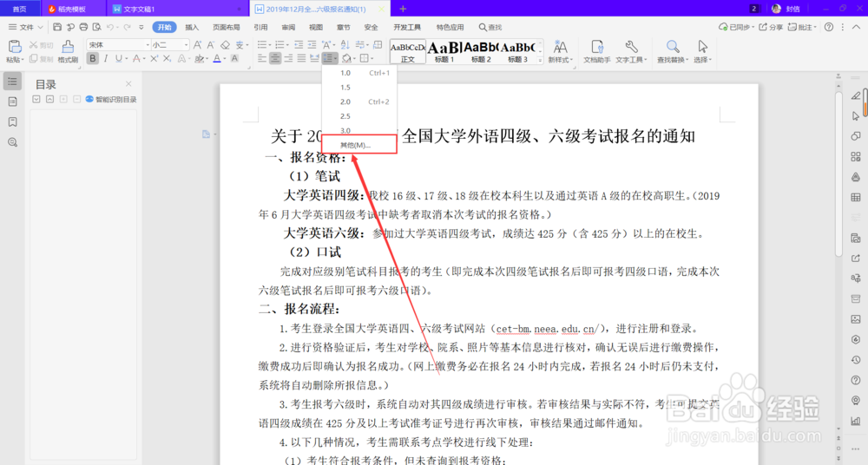Open Print Preview from the quick toolbar
This screenshot has height=465, width=868.
click(97, 27)
